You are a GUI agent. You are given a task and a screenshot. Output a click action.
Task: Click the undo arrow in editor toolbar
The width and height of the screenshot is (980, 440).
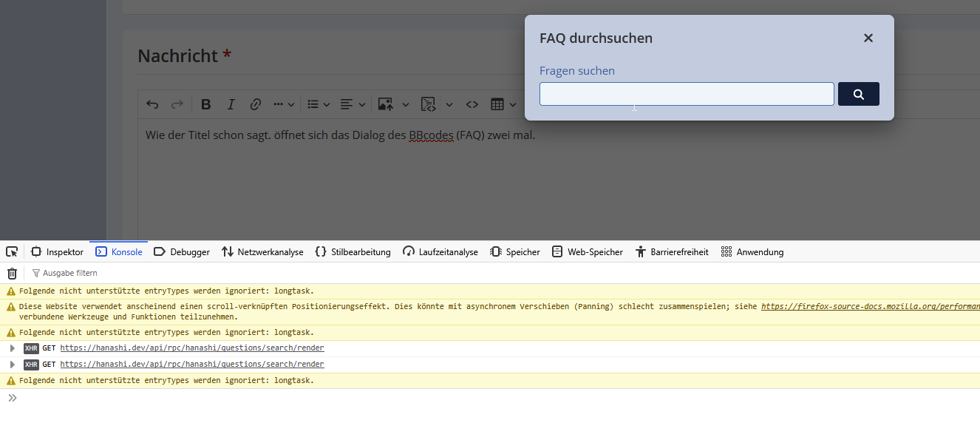point(152,104)
